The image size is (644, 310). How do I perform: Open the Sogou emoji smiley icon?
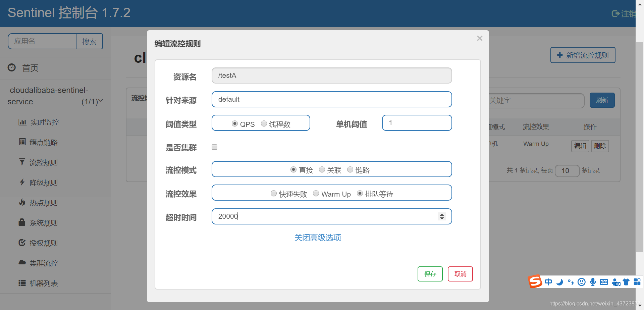[582, 282]
